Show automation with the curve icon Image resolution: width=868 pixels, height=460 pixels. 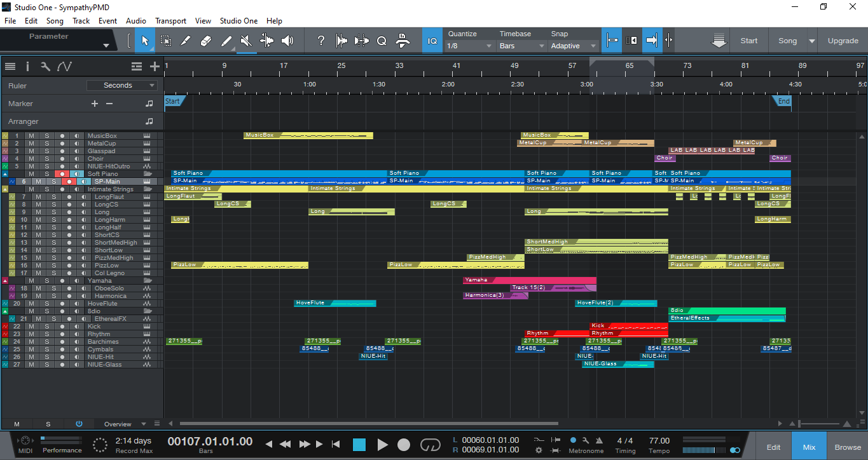click(64, 66)
